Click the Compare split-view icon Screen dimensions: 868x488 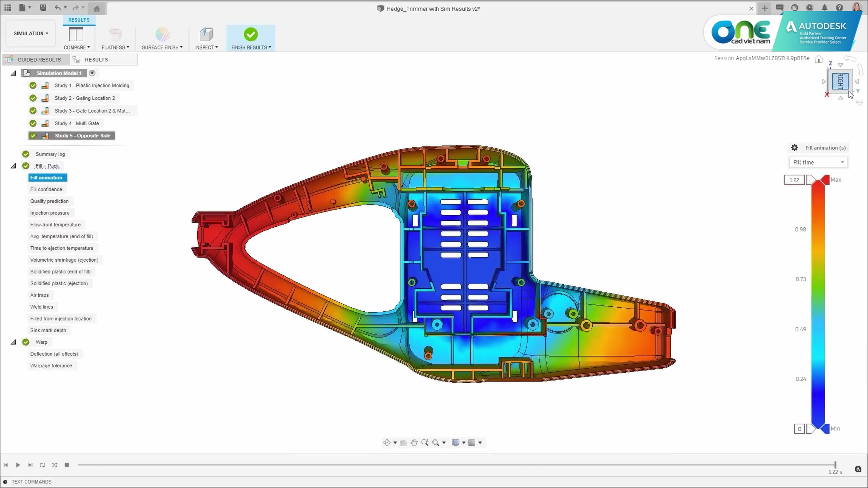(x=76, y=34)
